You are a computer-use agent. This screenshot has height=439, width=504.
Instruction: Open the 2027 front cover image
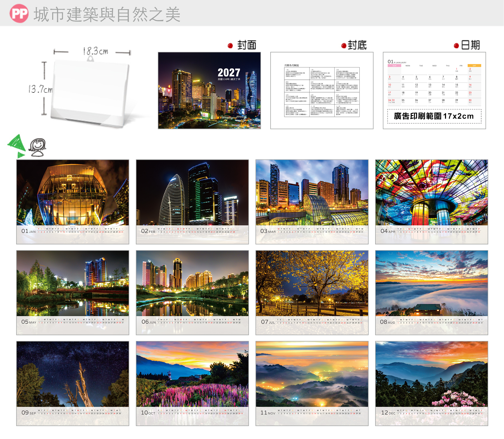point(209,90)
